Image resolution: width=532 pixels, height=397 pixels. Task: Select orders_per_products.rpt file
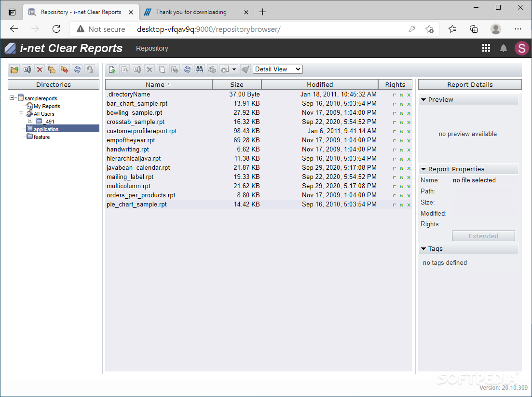[259, 195]
